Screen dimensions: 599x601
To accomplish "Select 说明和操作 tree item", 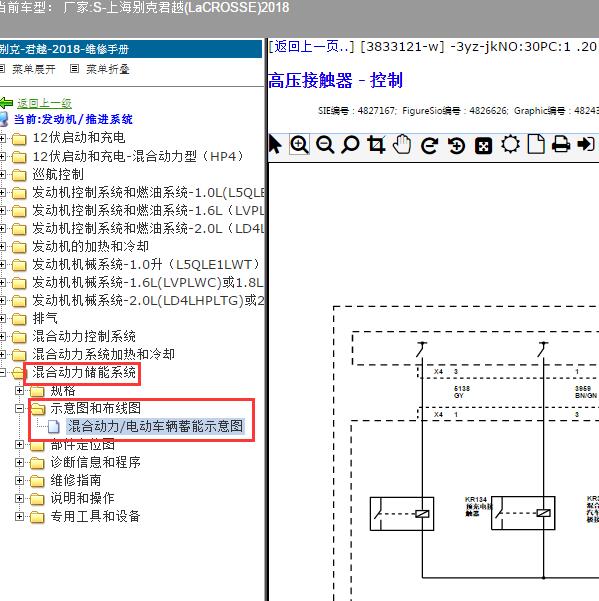I will (82, 499).
